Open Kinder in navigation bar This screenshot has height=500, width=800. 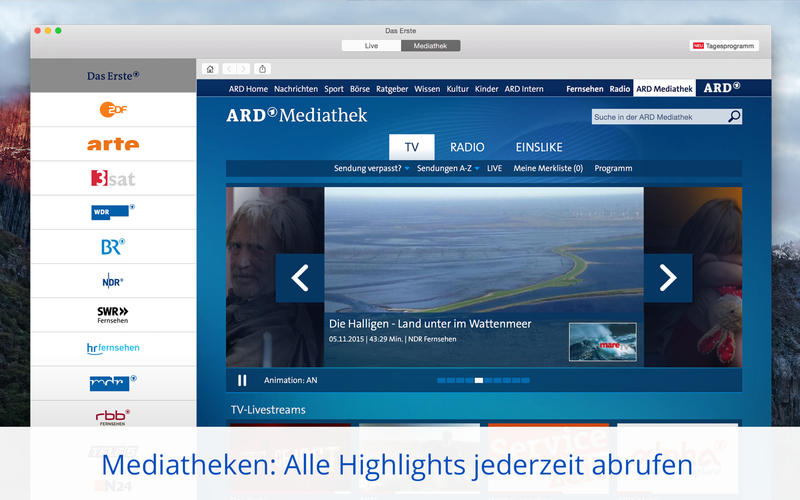click(486, 89)
